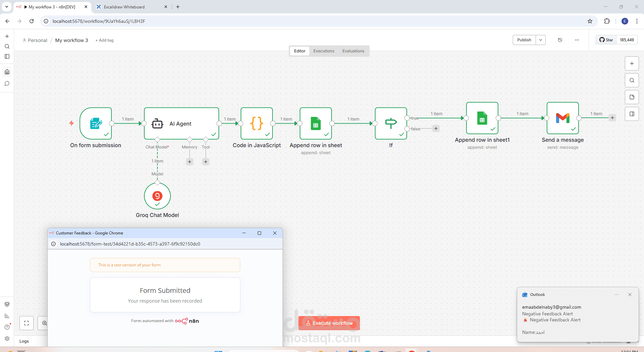
Task: Open Chrome profile avatar E
Action: [x=625, y=21]
